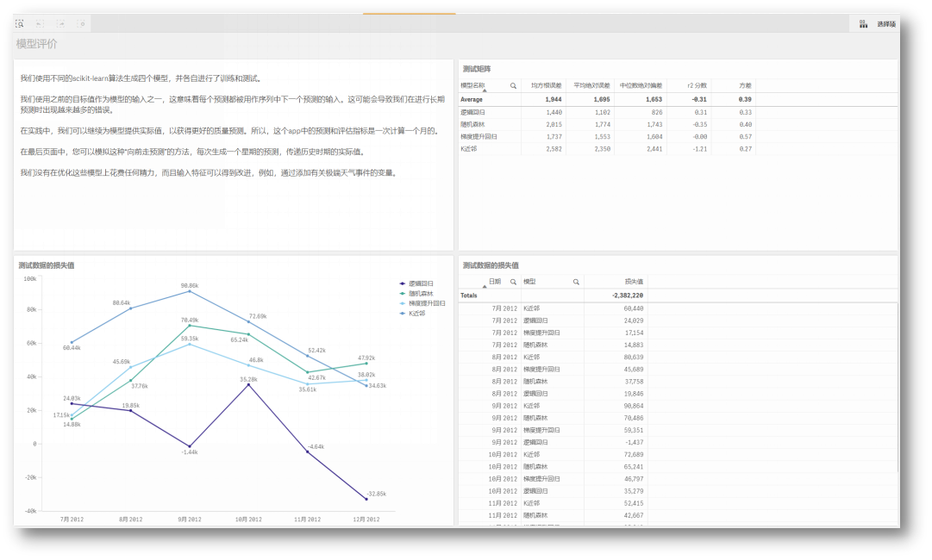Screen dimensions: 932x560
Task: Click loss value 90,864 in table
Action: pos(634,406)
